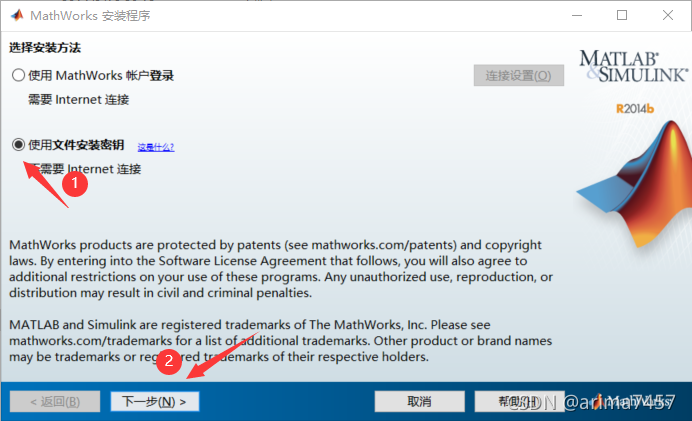
Task: Minimize the MathWorks installer window
Action: 576,15
